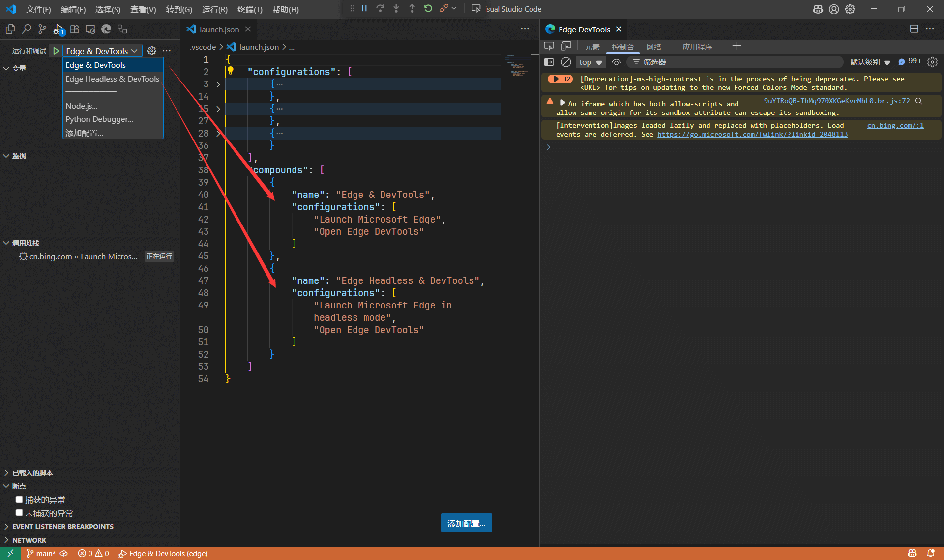Open the go.microsoft.com fwlink URL

tap(752, 134)
